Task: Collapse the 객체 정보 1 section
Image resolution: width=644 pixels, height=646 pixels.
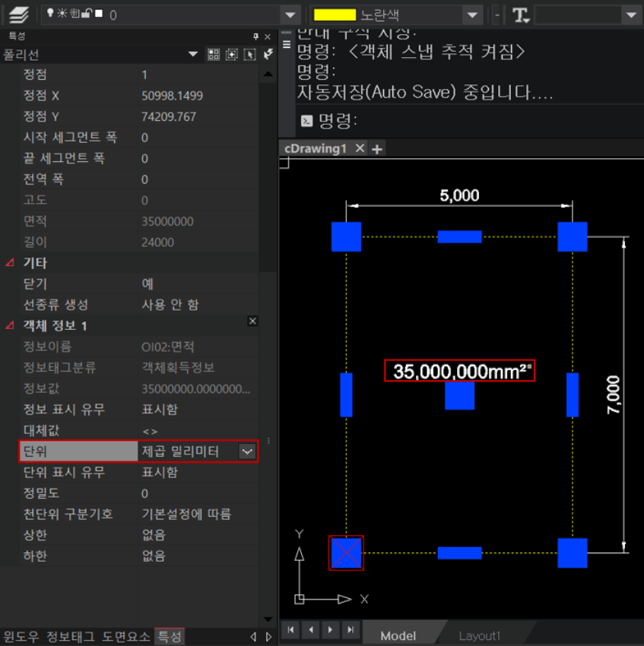Action: 10,326
